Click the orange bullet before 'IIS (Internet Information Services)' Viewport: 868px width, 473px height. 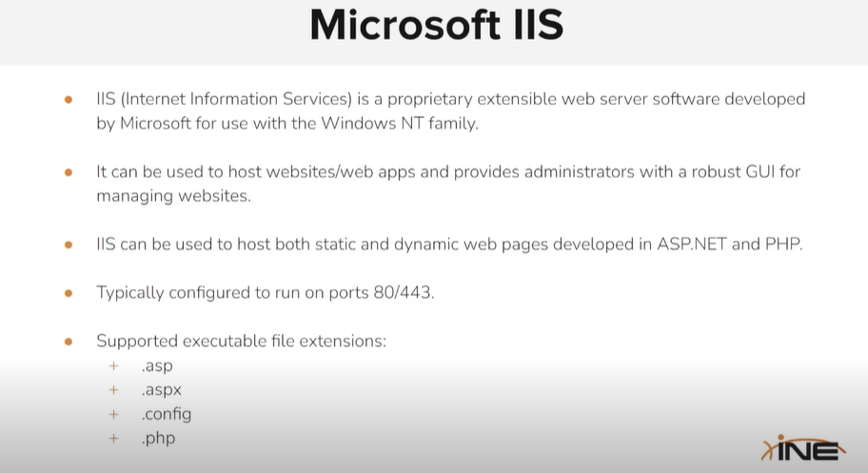pos(69,99)
